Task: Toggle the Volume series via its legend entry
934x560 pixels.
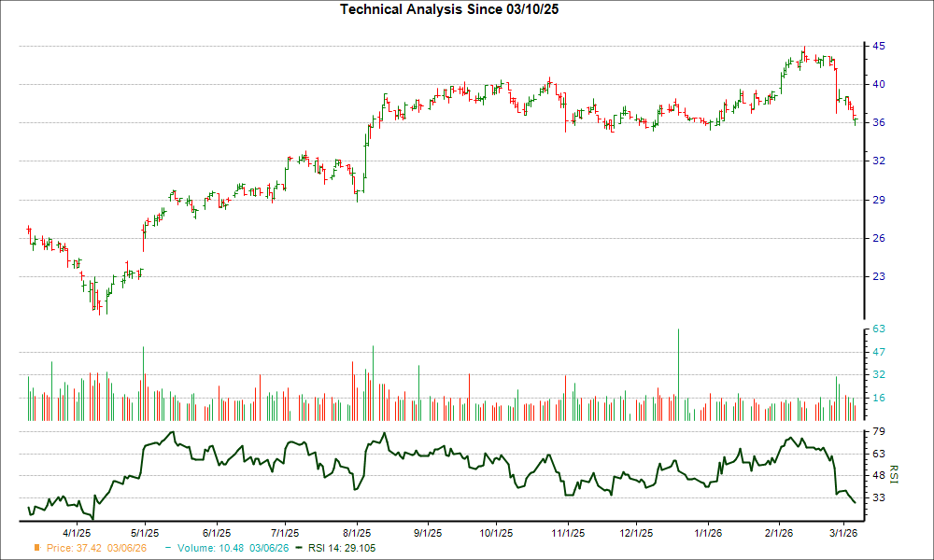Action: [213, 549]
